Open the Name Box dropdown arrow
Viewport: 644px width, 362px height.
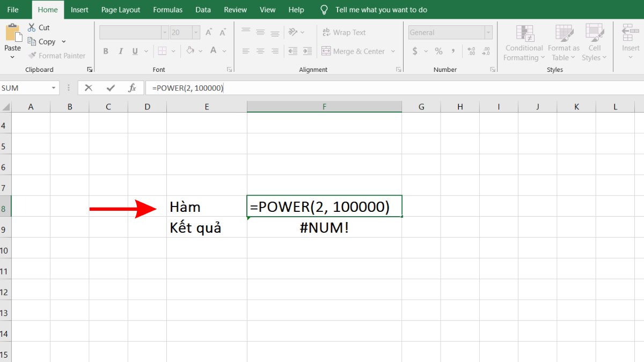(54, 87)
